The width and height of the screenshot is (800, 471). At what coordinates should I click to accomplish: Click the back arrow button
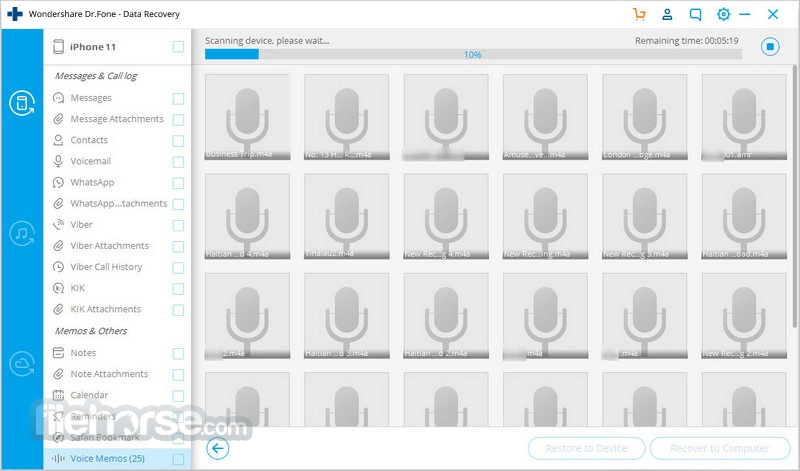click(x=218, y=449)
